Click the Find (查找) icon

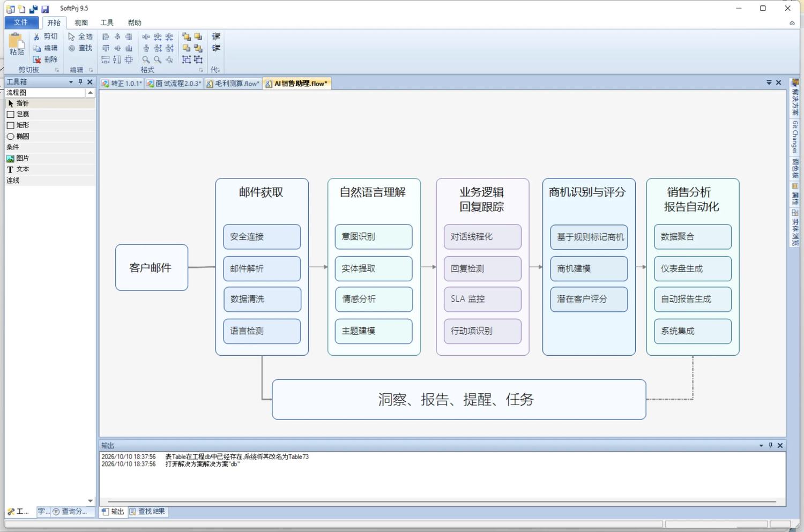point(71,48)
